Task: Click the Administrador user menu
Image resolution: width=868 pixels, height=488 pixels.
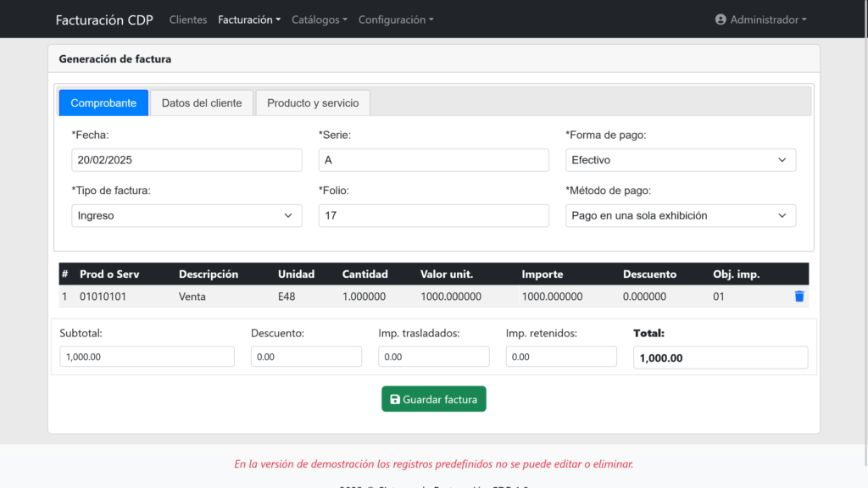Action: coord(760,19)
